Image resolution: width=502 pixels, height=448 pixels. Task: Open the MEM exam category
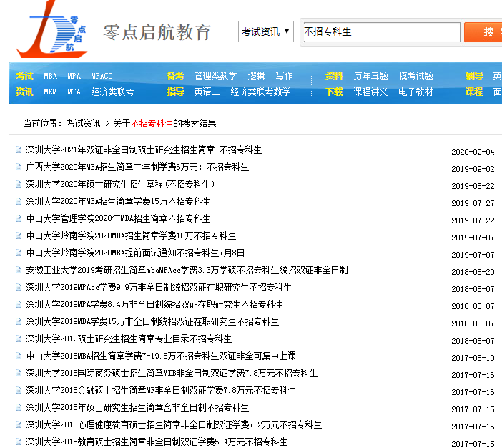pos(51,92)
